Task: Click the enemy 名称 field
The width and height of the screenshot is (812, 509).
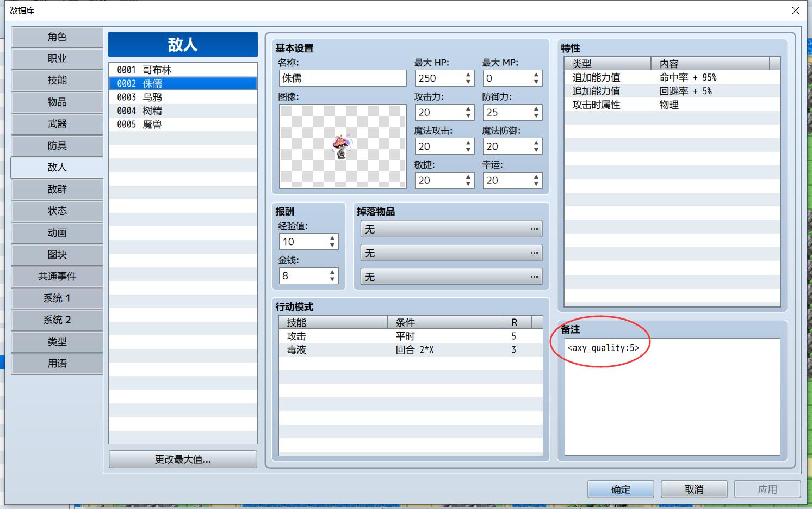Action: coord(343,78)
